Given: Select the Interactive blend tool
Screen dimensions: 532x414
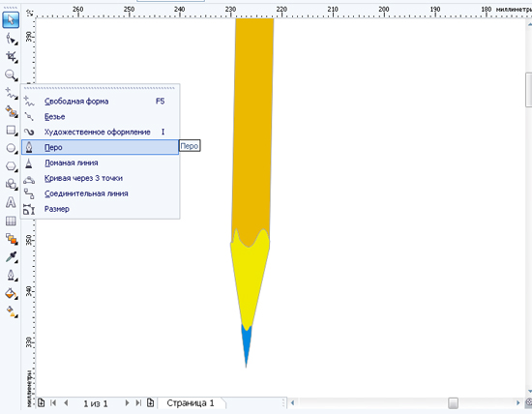Looking at the screenshot, I should coord(11,239).
